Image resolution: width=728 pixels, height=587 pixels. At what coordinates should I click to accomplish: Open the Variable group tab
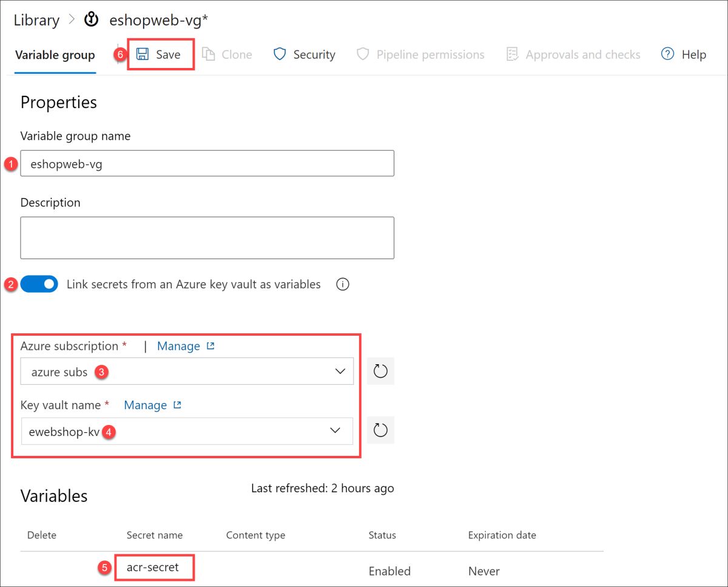click(x=55, y=55)
